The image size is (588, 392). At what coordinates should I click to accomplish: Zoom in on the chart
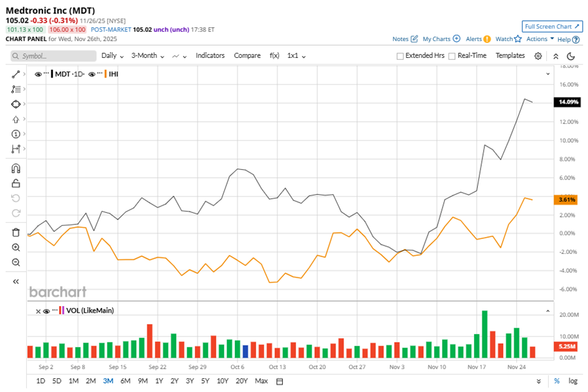pos(16,247)
